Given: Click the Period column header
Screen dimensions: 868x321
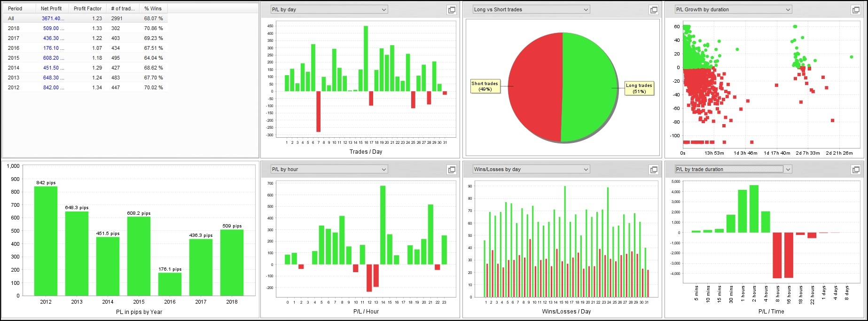Looking at the screenshot, I should pyautogui.click(x=15, y=8).
